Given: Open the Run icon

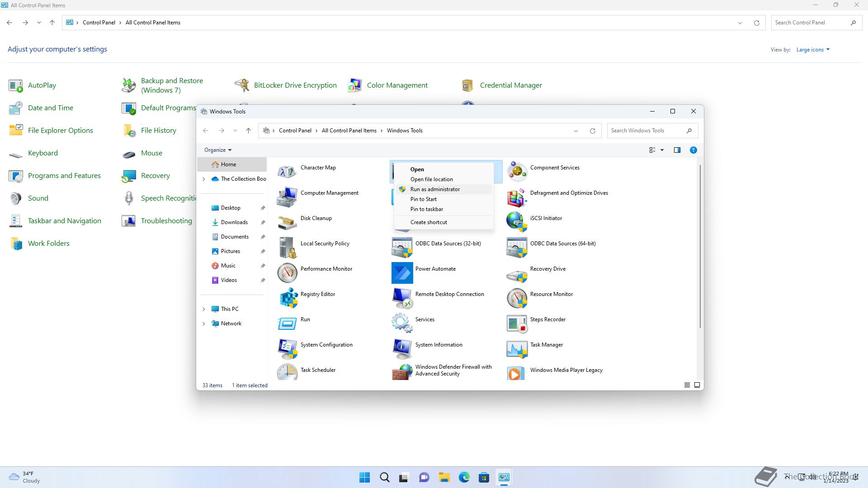Looking at the screenshot, I should [x=288, y=324].
